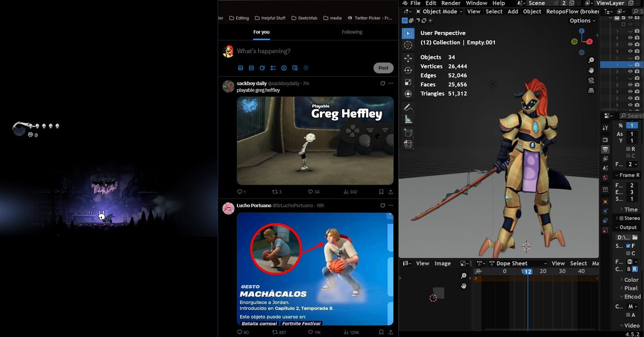Toggle the C checkbox below the R checkbox
Screen dimensions: 644x337
[627, 156]
